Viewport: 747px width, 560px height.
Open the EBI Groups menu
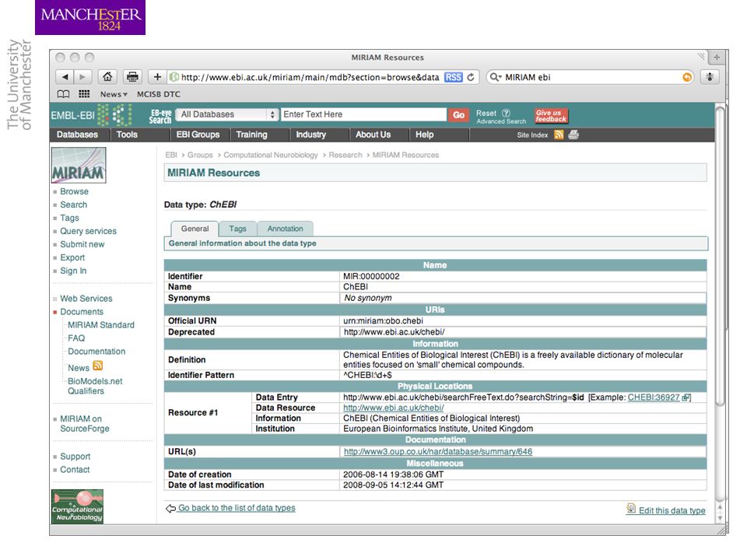[x=198, y=135]
